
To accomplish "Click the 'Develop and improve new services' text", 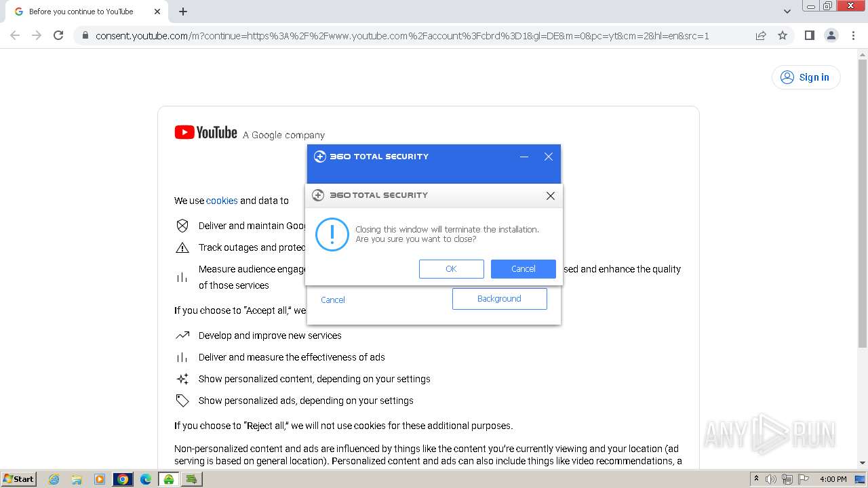I will (270, 335).
